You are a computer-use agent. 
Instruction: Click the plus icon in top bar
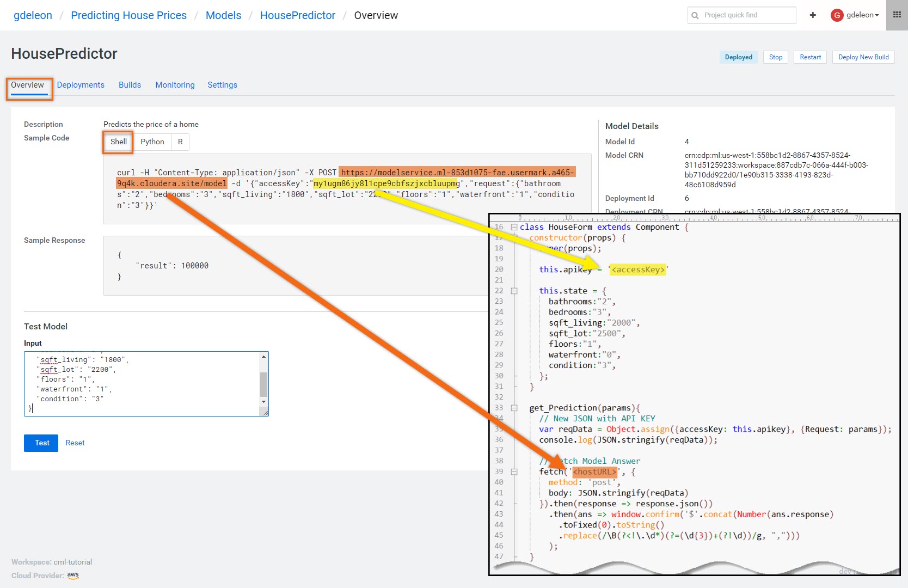pyautogui.click(x=813, y=15)
